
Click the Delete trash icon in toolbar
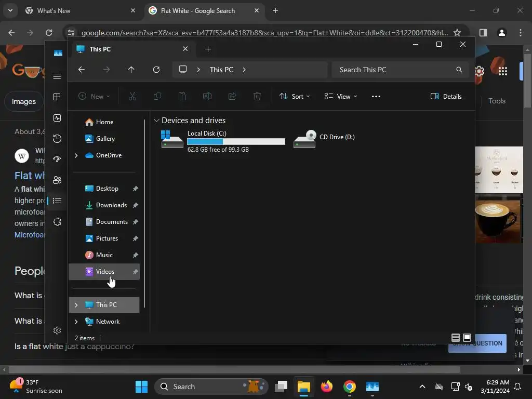(257, 96)
